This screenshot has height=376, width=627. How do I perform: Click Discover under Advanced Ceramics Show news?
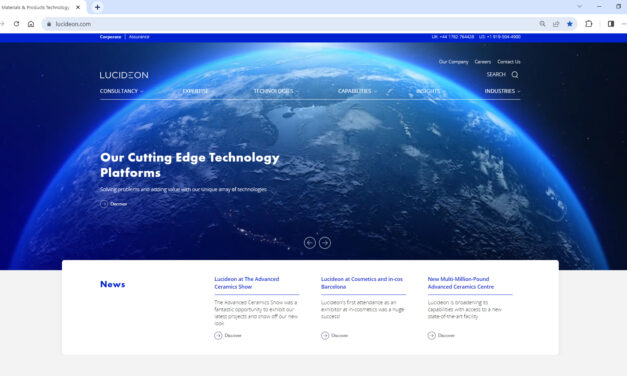point(228,336)
